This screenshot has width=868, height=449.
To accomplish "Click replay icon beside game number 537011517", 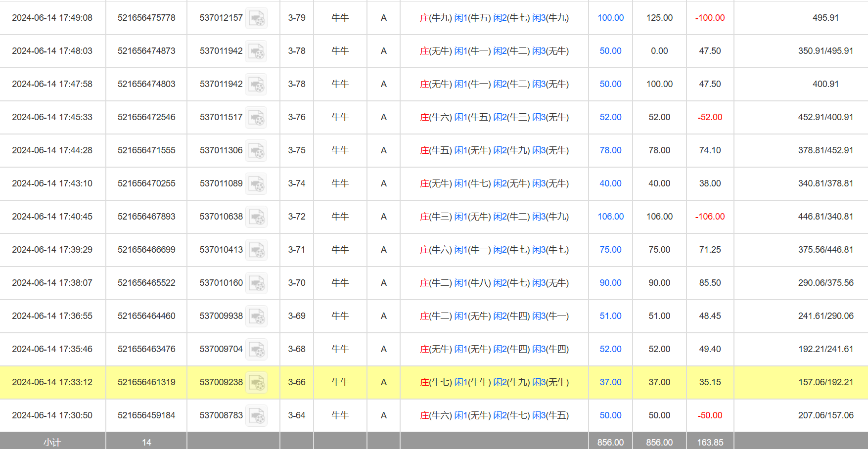I will click(x=256, y=118).
